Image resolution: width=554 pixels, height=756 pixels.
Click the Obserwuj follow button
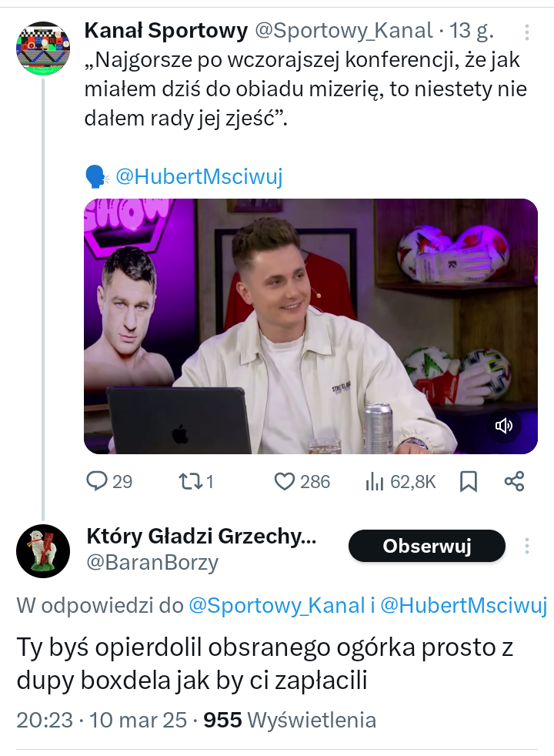tap(426, 547)
